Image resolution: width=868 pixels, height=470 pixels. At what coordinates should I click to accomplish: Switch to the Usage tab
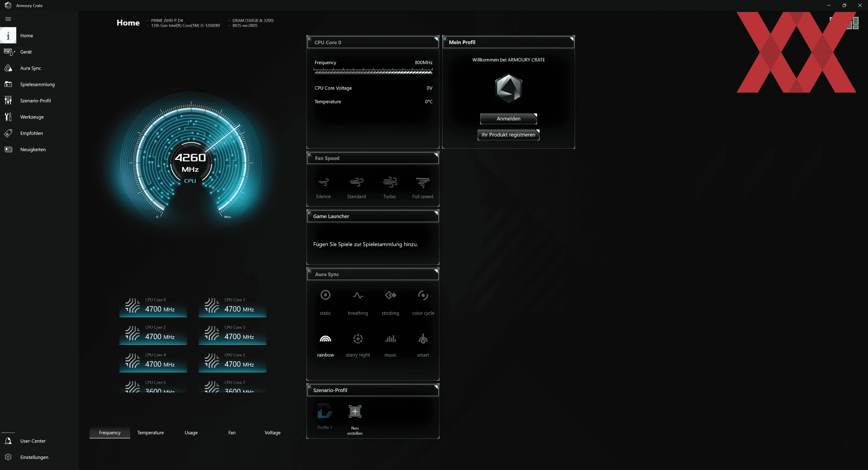(x=191, y=433)
